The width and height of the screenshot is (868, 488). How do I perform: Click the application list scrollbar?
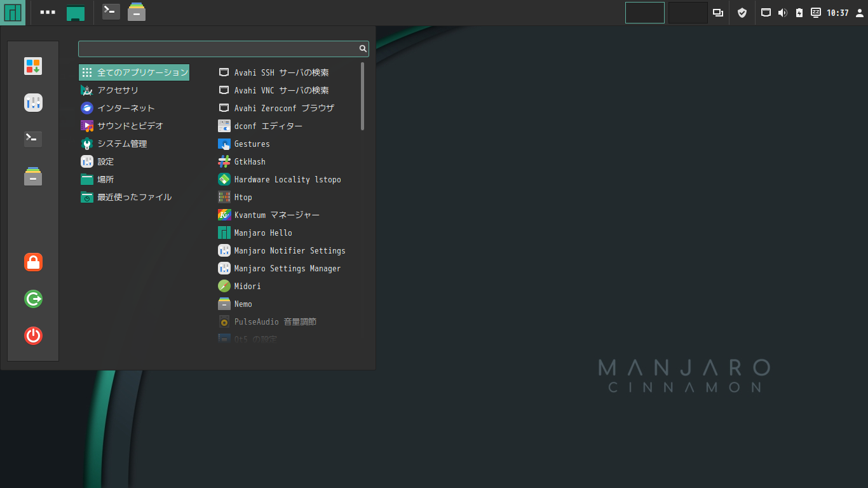[363, 96]
